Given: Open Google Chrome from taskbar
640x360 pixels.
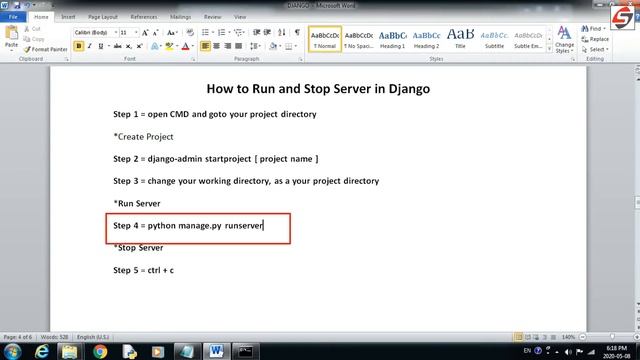Looking at the screenshot, I should click(100, 351).
